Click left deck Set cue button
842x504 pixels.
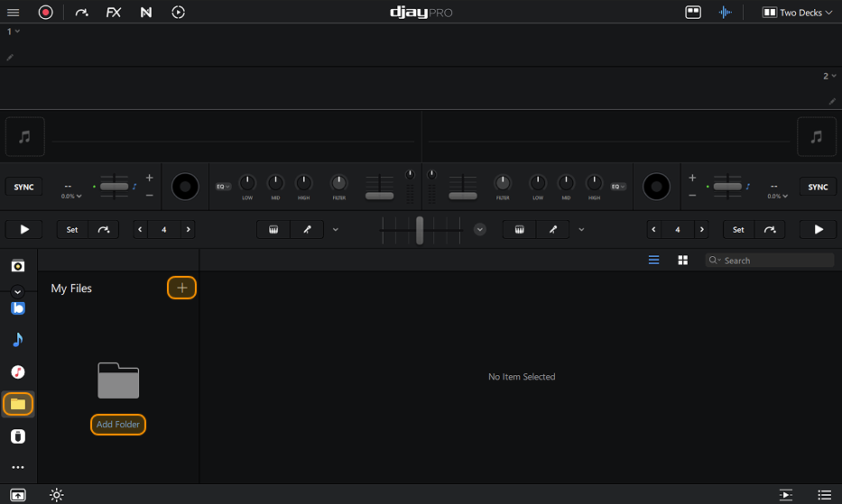(x=72, y=229)
